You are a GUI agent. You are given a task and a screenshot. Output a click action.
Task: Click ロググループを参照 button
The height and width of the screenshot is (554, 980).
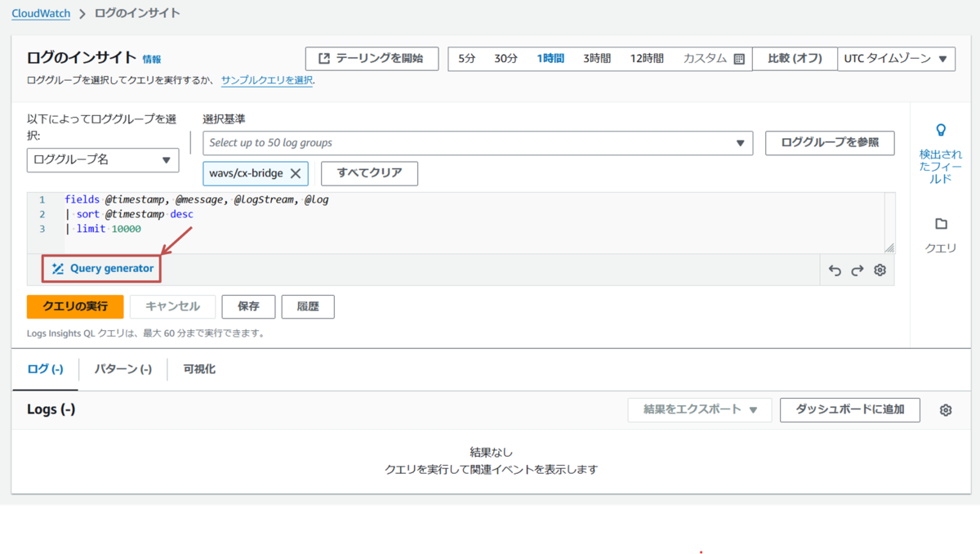pyautogui.click(x=830, y=142)
